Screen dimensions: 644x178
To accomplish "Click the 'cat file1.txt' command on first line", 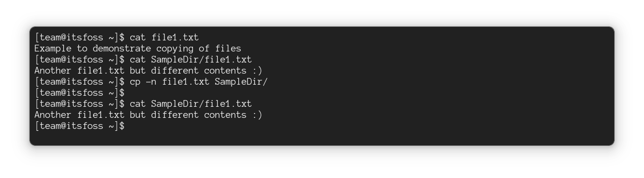I will [164, 38].
